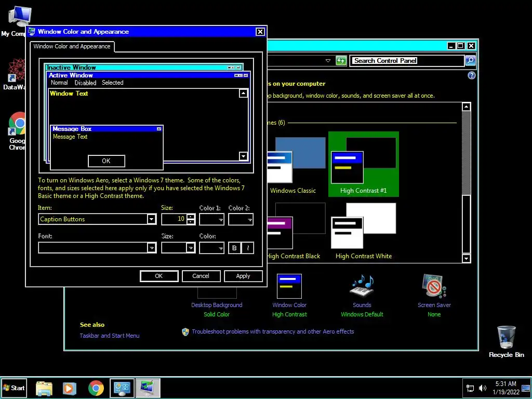
Task: Expand the Item dropdown showing Caption Buttons
Action: tap(152, 219)
